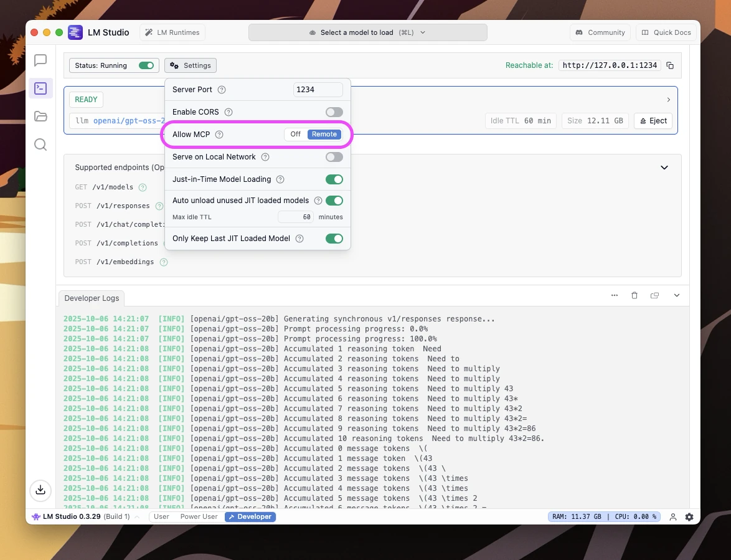Eject the loaded gpt-oss model
The image size is (731, 560).
653,121
